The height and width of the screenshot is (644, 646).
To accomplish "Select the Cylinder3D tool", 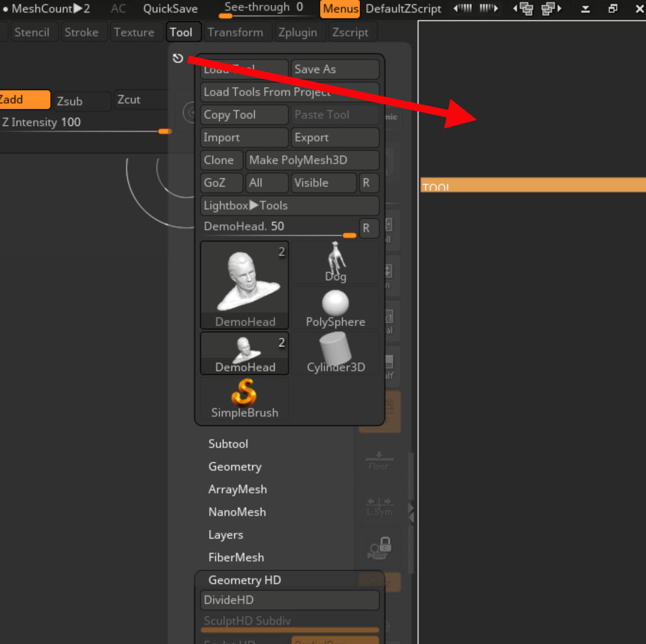I will (x=336, y=353).
